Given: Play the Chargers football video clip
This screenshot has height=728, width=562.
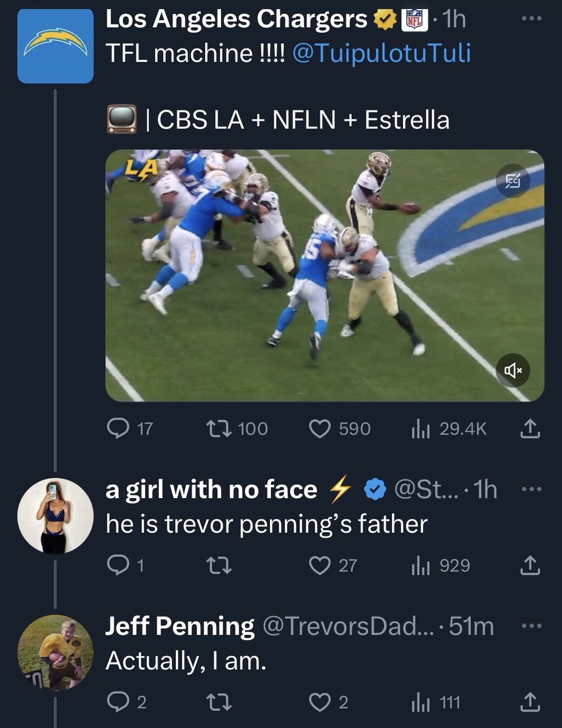Looking at the screenshot, I should point(325,275).
